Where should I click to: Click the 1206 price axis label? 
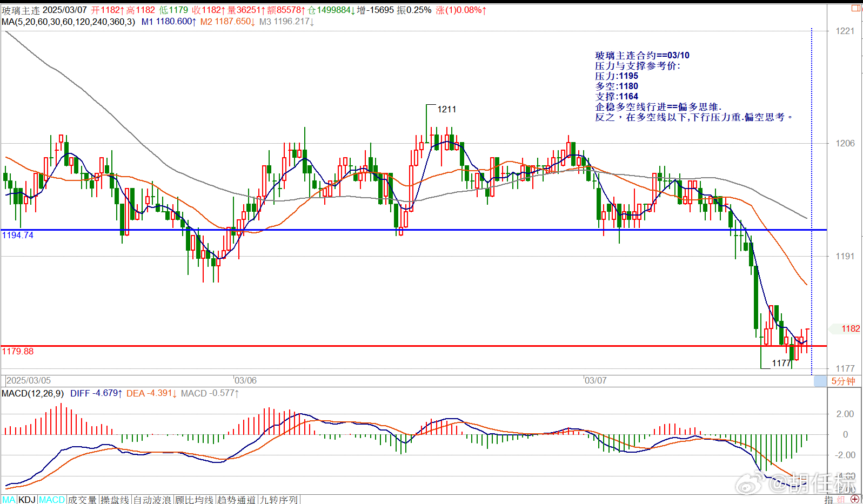point(845,144)
